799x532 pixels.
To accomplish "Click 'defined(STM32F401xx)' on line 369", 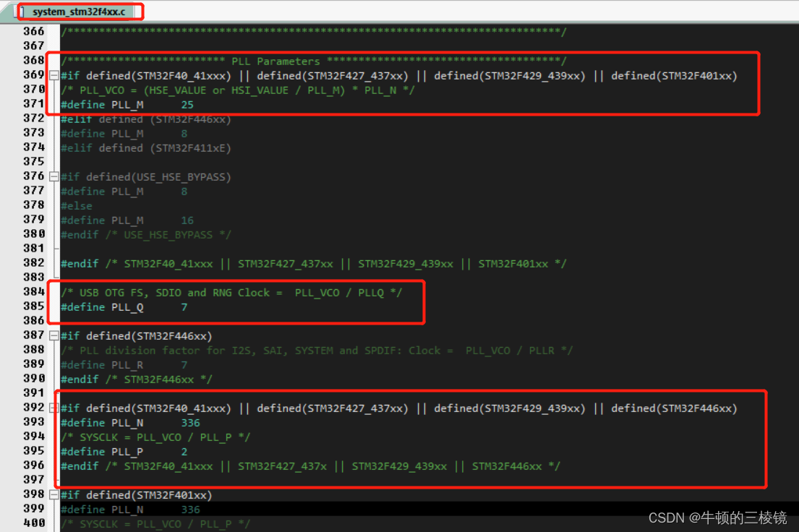I will [x=674, y=76].
